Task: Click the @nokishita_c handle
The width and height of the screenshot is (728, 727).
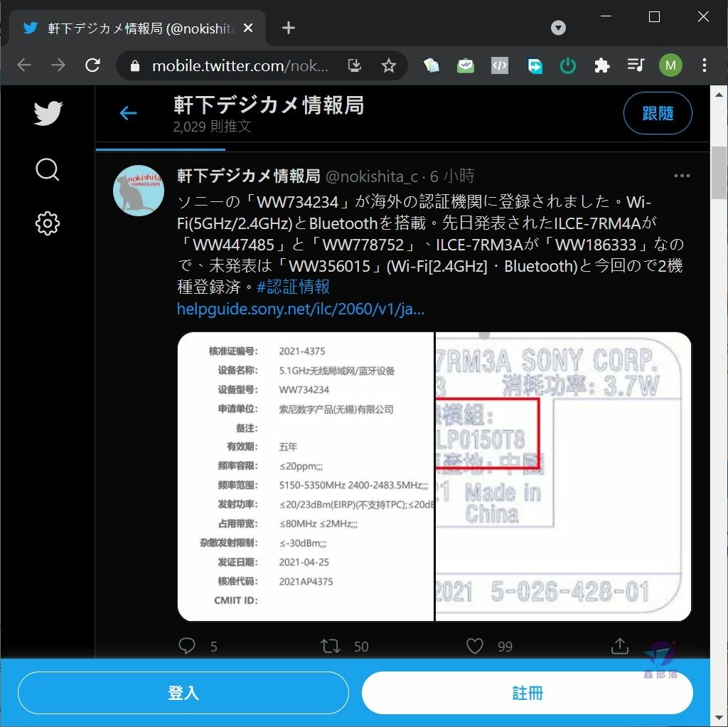Action: (x=371, y=176)
